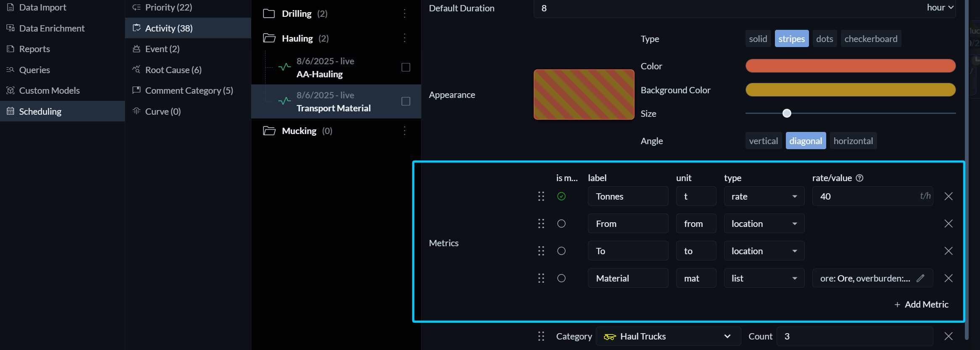This screenshot has width=980, height=350.
Task: Click the Root Cause icon
Action: [x=136, y=69]
